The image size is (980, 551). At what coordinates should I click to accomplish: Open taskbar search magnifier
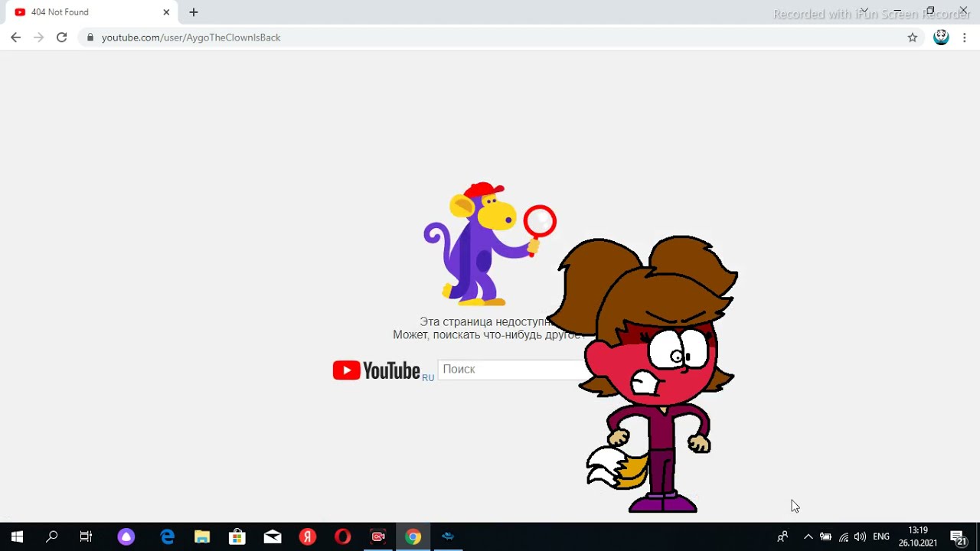(x=51, y=536)
